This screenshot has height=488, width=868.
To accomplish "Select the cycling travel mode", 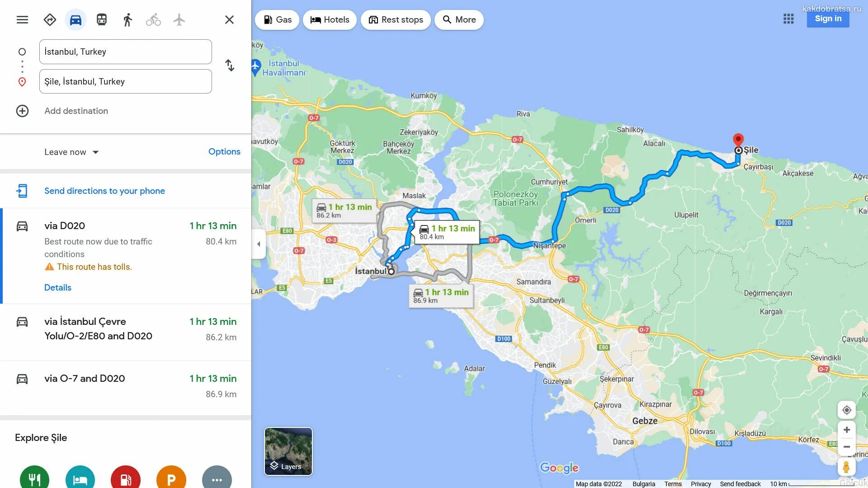I will (x=153, y=20).
